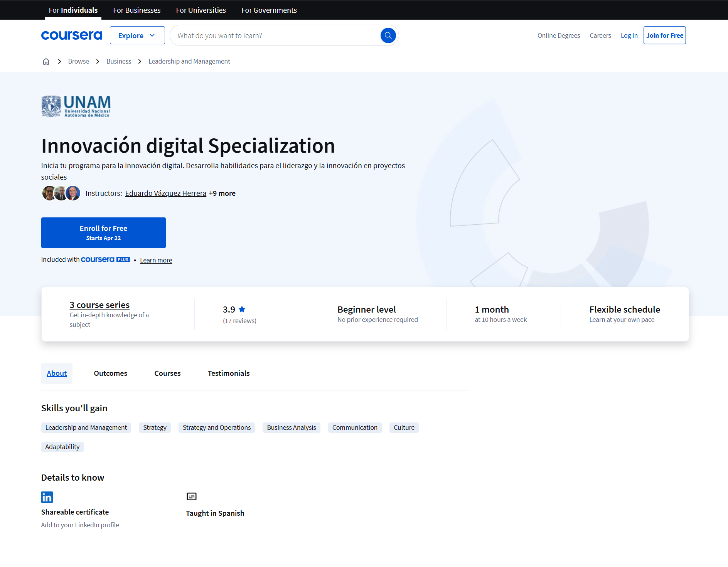The width and height of the screenshot is (728, 567).
Task: Open instructor Eduardo Vázquez Herrera's profile
Action: coord(166,193)
